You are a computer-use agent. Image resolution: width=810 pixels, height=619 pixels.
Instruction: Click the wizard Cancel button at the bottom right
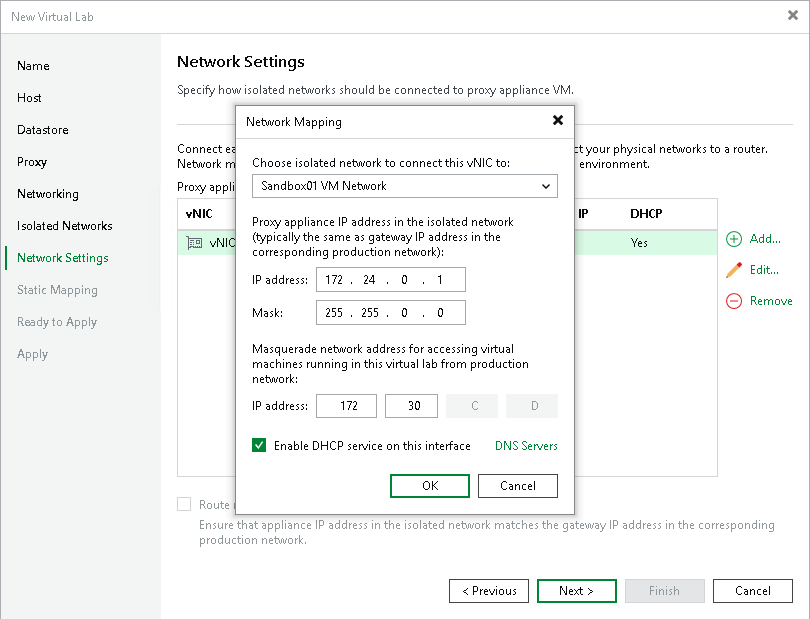pos(753,591)
